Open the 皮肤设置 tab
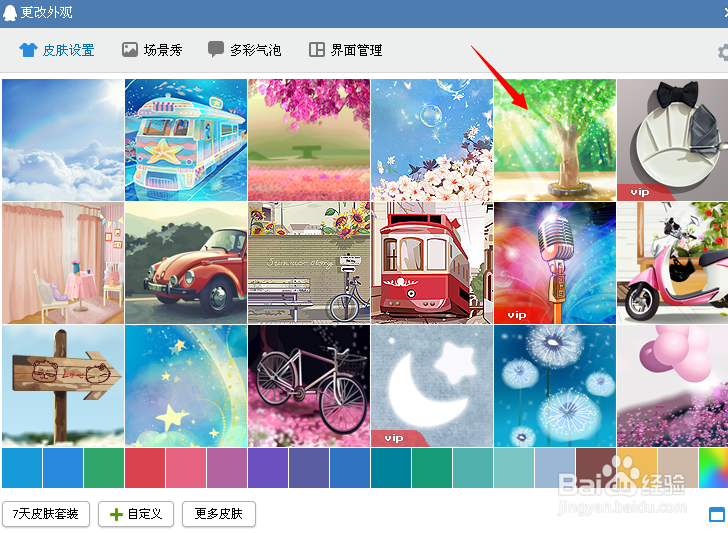 coord(57,50)
